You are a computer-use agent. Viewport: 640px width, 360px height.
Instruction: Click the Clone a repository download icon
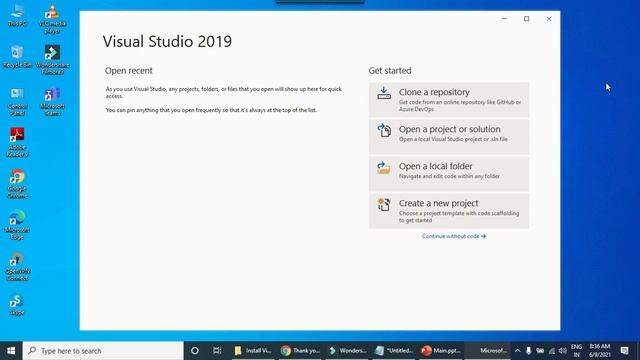point(384,93)
